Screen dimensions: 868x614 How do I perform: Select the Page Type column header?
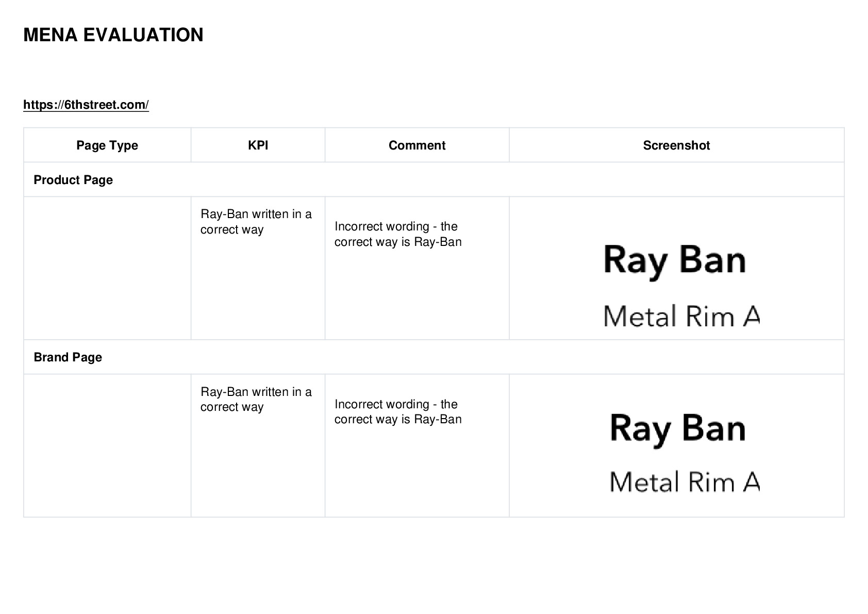[x=107, y=145]
